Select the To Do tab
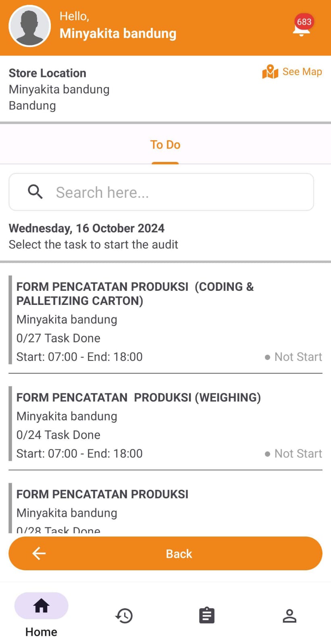 click(x=165, y=145)
